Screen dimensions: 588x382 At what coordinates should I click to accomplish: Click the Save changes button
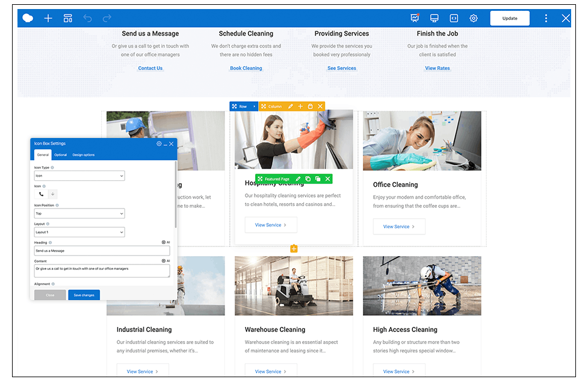pyautogui.click(x=84, y=295)
